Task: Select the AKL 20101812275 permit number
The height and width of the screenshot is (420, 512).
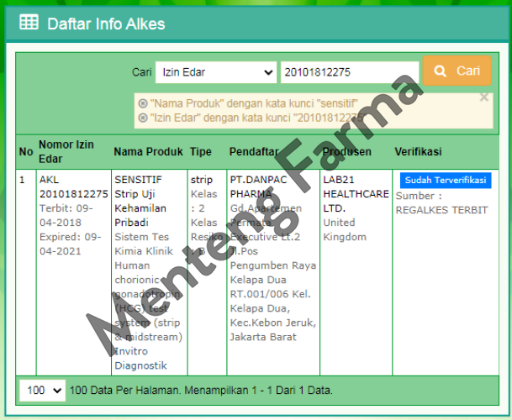Action: [74, 186]
